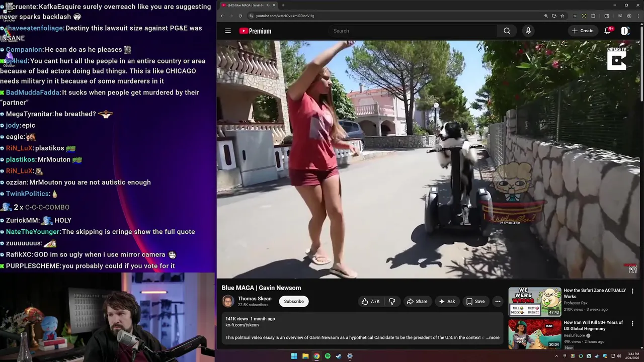Image resolution: width=644 pixels, height=362 pixels.
Task: Click chat username ZurickMM
Action: [x=21, y=220]
